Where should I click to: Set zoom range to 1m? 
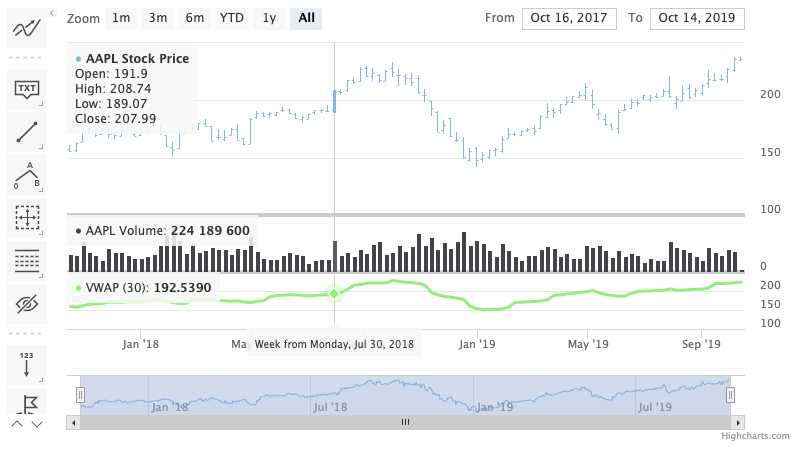121,18
